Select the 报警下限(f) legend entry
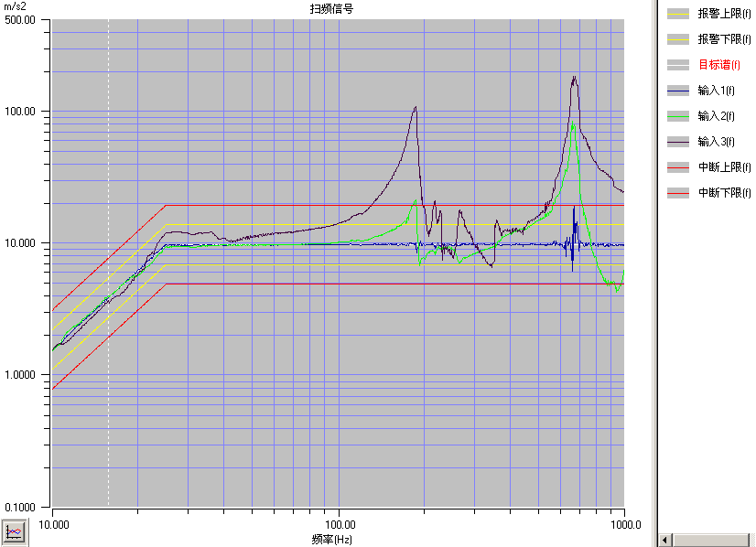Viewport: 756px width, 547px height. tap(724, 39)
